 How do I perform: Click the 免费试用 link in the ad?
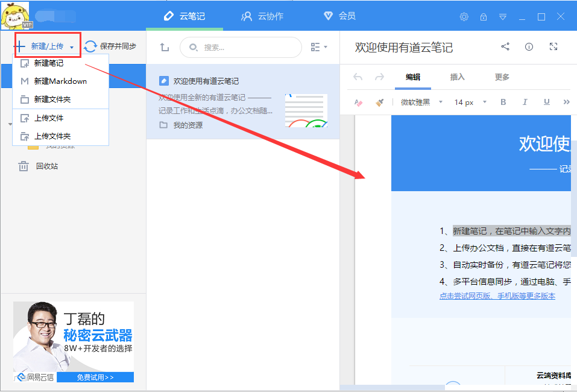pyautogui.click(x=95, y=377)
